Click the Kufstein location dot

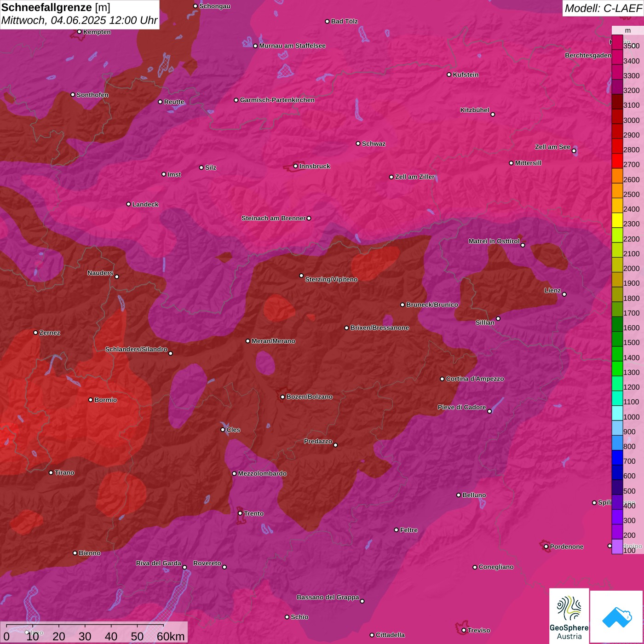(449, 75)
